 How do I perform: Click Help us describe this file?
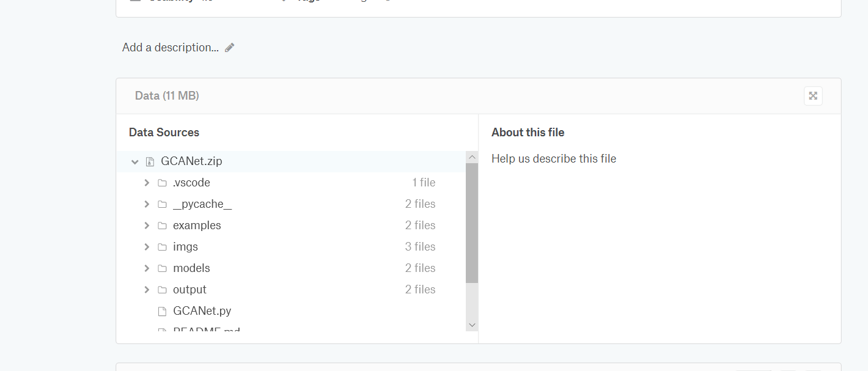click(553, 159)
